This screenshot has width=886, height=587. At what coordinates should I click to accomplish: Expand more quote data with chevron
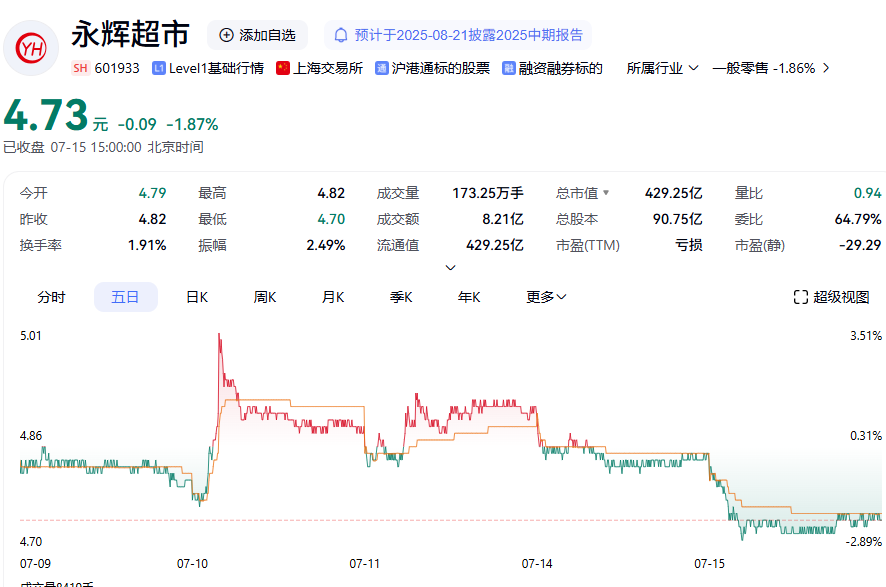450,267
